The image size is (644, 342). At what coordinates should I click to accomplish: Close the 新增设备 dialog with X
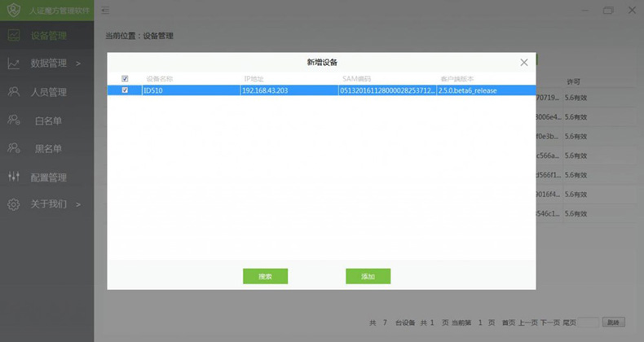(x=524, y=63)
